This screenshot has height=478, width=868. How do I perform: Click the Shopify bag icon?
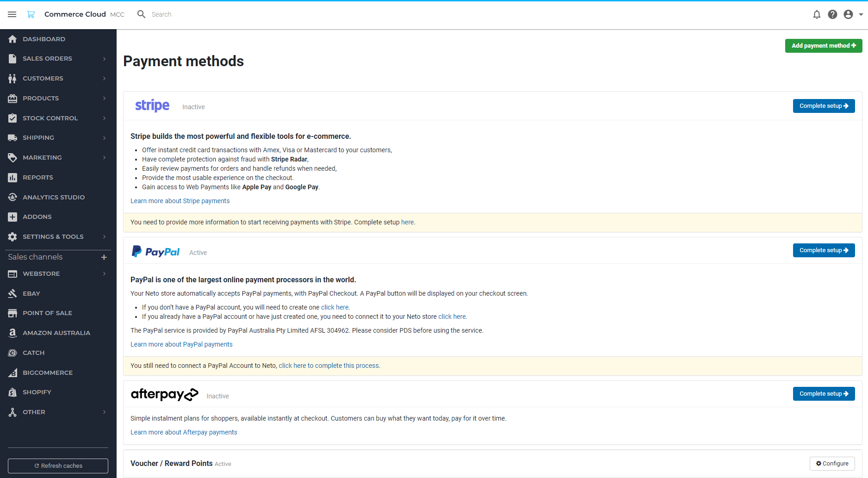tap(12, 392)
